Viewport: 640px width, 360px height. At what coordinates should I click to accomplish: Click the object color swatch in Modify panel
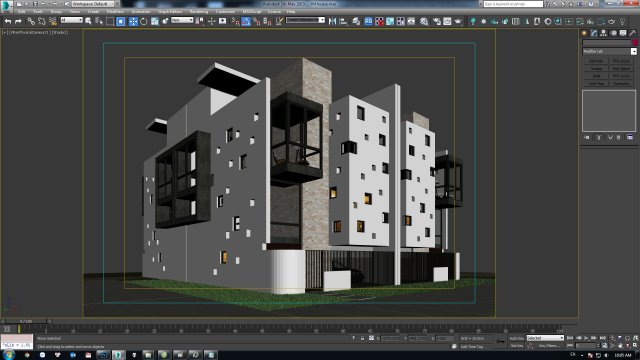point(635,42)
